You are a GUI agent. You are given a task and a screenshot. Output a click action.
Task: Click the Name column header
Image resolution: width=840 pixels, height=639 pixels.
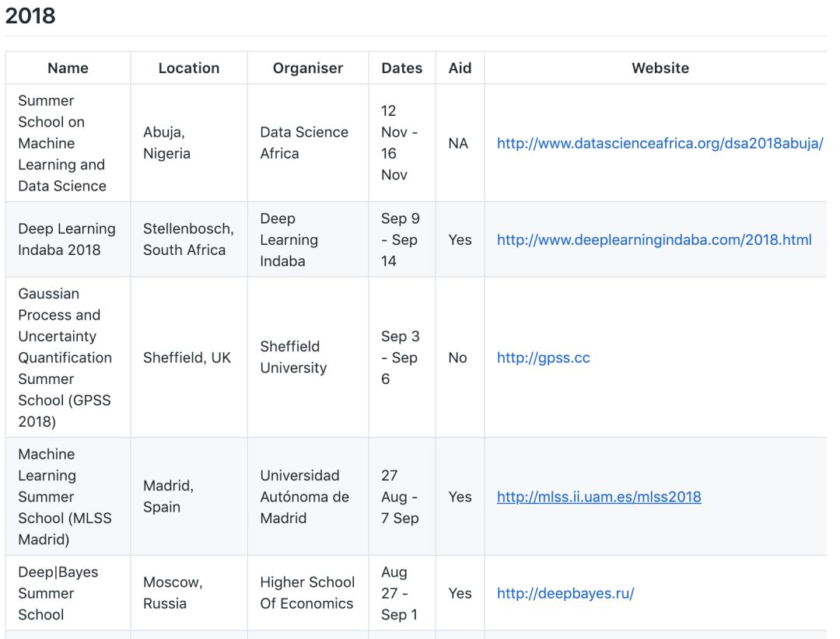[68, 68]
